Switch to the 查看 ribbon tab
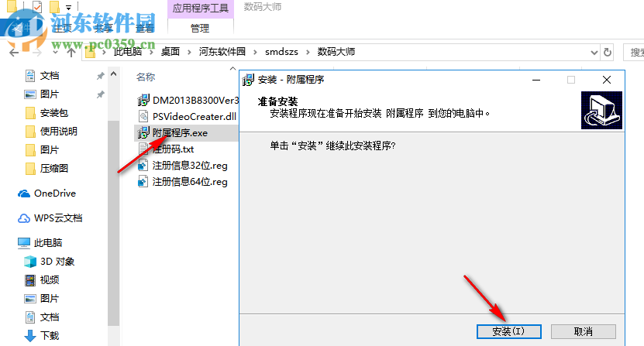This screenshot has width=644, height=346. click(x=145, y=29)
